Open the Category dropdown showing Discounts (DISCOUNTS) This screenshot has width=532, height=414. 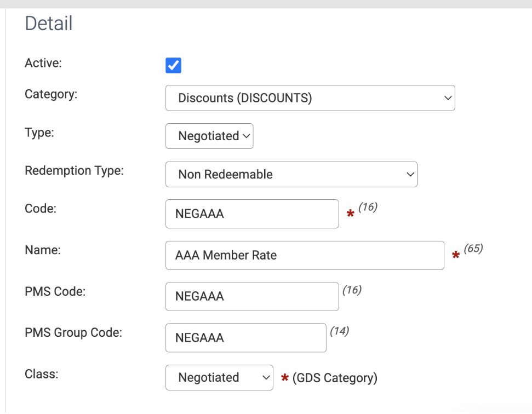pyautogui.click(x=310, y=98)
